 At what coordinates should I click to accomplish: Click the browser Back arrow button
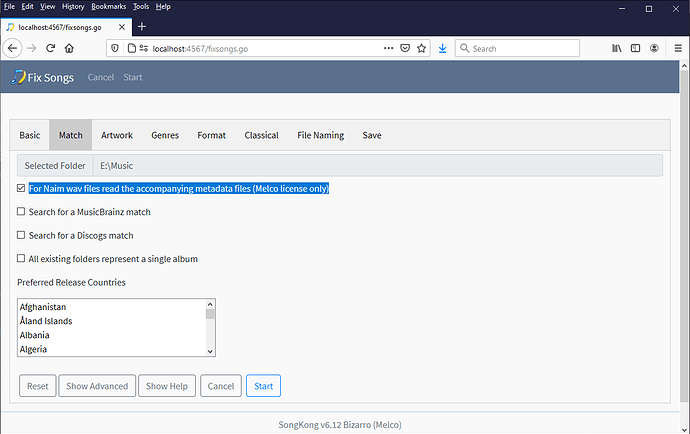12,48
